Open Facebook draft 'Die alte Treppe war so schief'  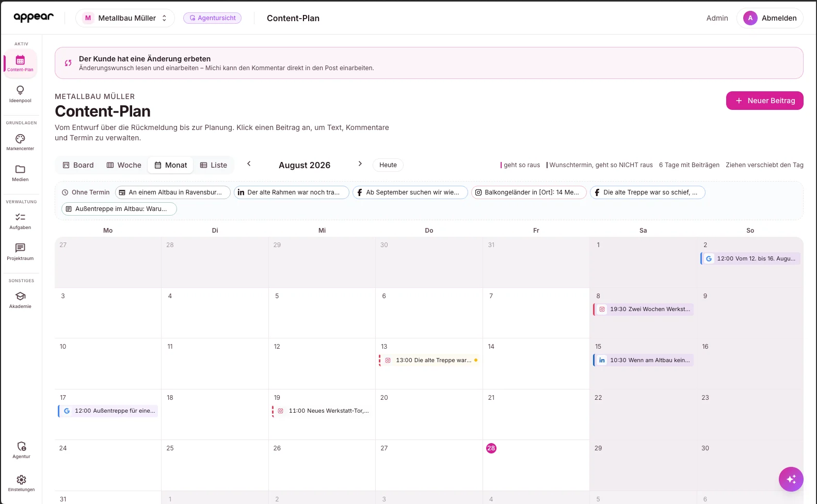[648, 192]
